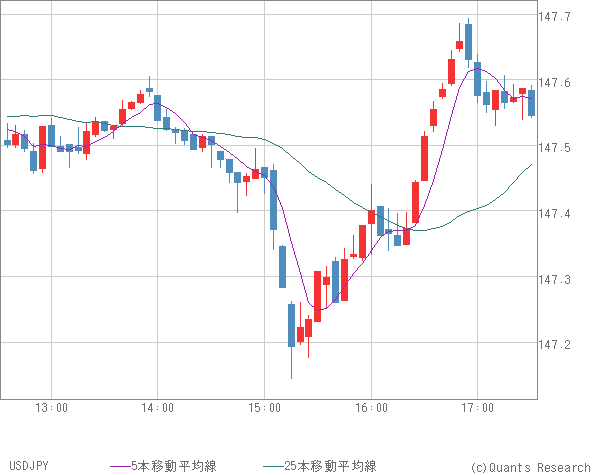Viewport: 600px width, 475px height.
Task: Click the purple 5-period legend line sample
Action: (x=121, y=466)
